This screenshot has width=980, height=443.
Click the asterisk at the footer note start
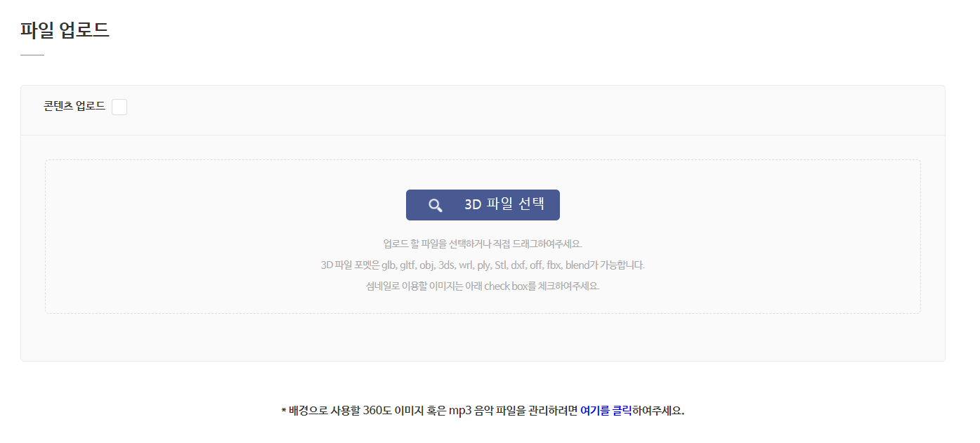(x=284, y=411)
